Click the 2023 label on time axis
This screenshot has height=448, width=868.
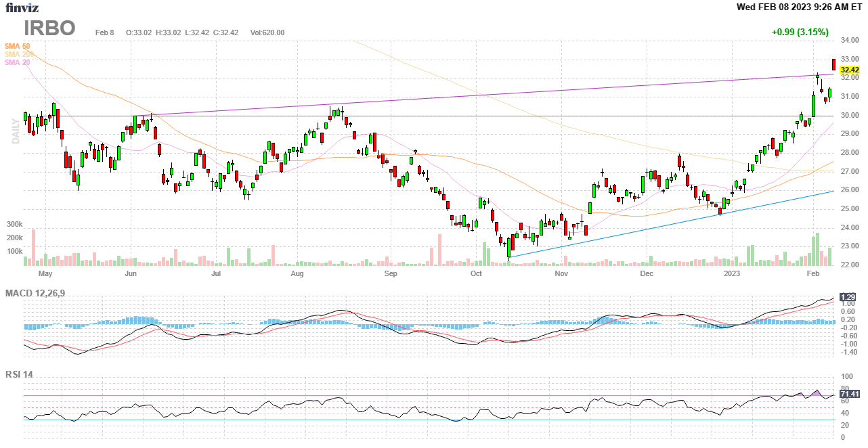point(731,274)
